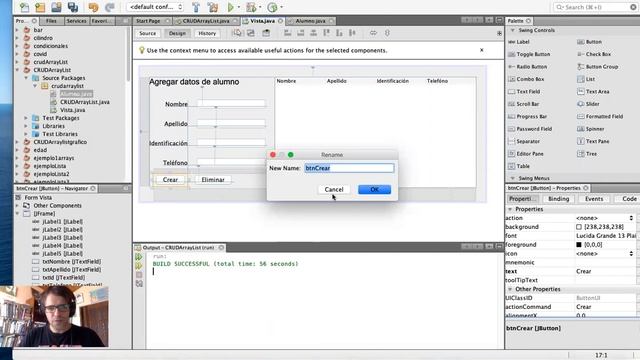Expand the Test Packages node
The image size is (640, 360).
click(26, 118)
